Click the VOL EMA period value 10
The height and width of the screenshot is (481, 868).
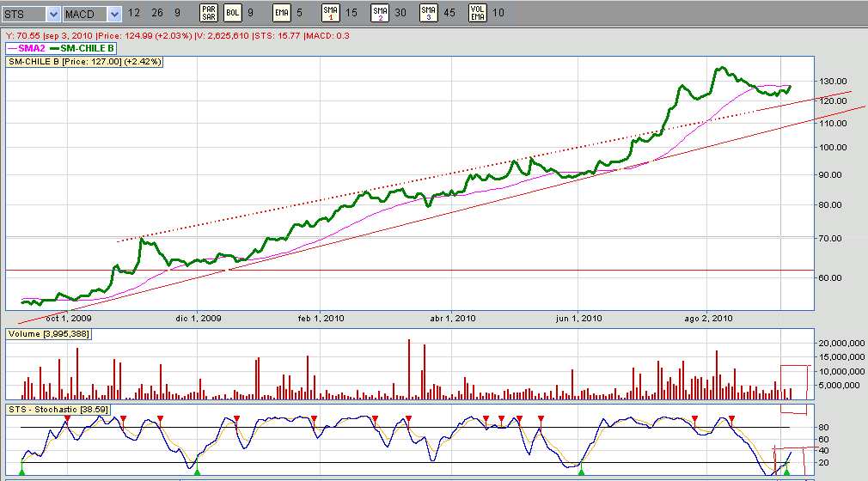(499, 14)
